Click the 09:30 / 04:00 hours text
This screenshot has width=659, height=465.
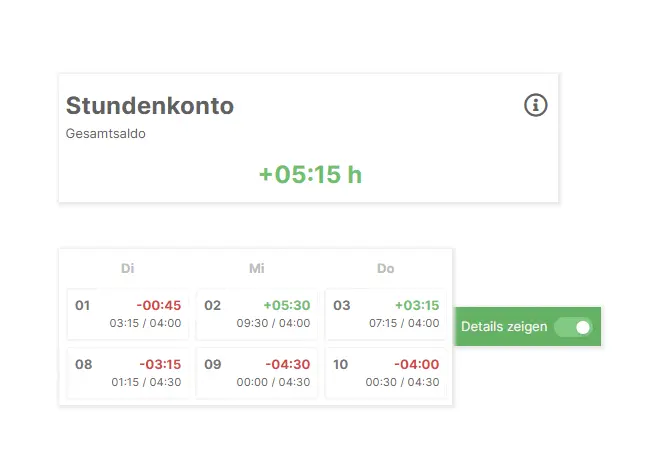coord(273,323)
